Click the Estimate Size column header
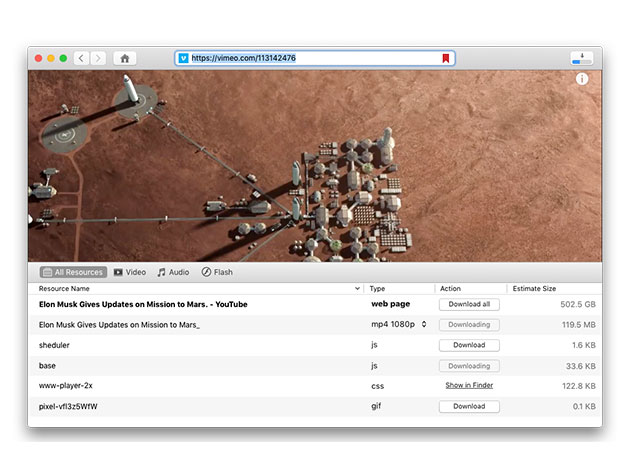The height and width of the screenshot is (473, 630). (534, 289)
